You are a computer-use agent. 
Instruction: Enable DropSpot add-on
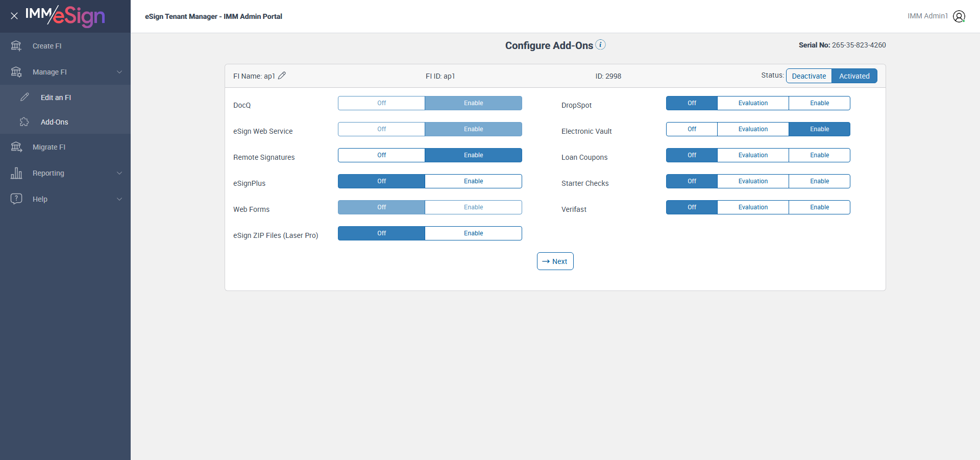820,103
